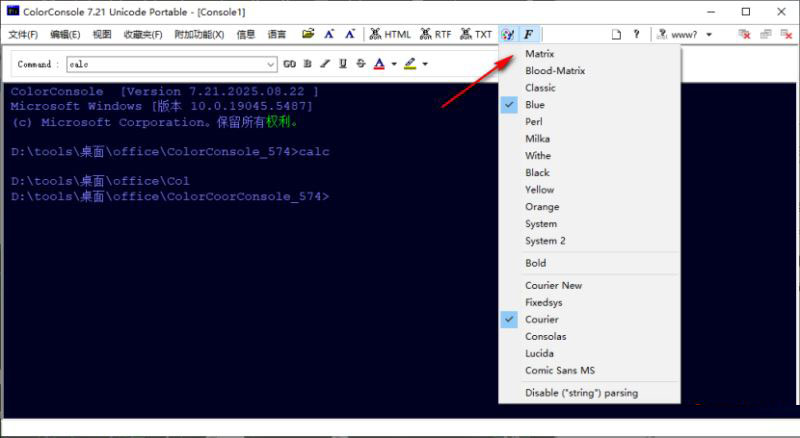Open the 收藏夹(F) menu
The image size is (800, 438).
click(143, 35)
